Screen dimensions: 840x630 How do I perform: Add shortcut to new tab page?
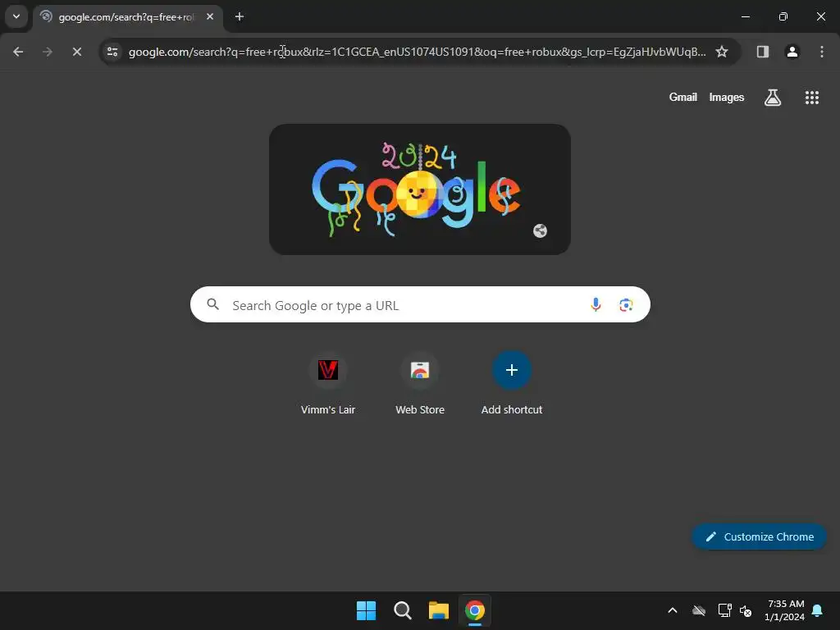coord(512,384)
